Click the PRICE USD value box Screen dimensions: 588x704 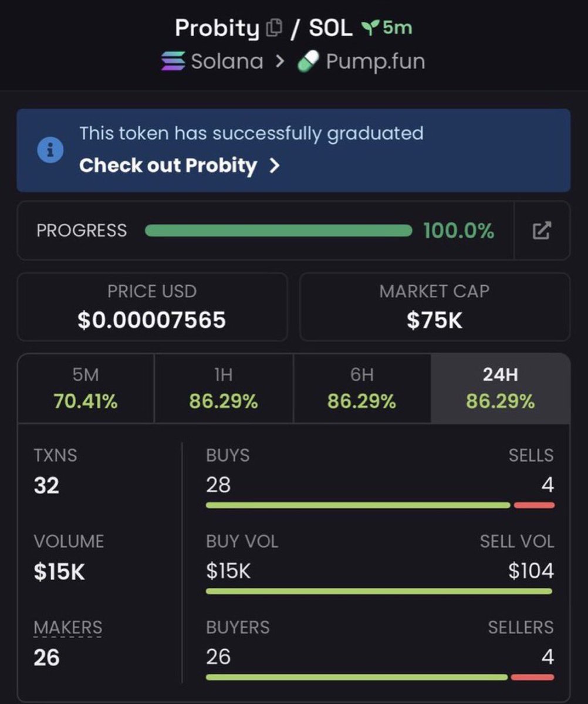pyautogui.click(x=152, y=307)
